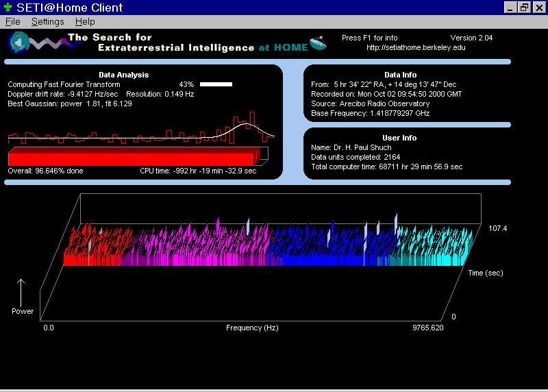Click 'Source: Arecibo Radio Observatory' line
This screenshot has height=392, width=548.
coord(371,104)
